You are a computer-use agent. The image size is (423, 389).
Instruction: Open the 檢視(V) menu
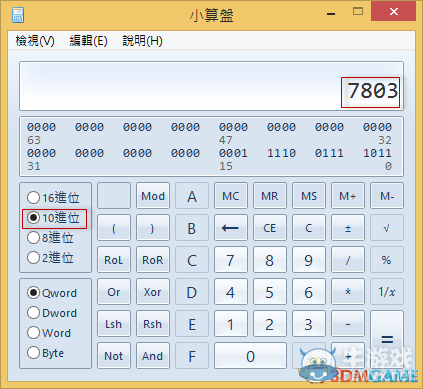click(x=35, y=41)
